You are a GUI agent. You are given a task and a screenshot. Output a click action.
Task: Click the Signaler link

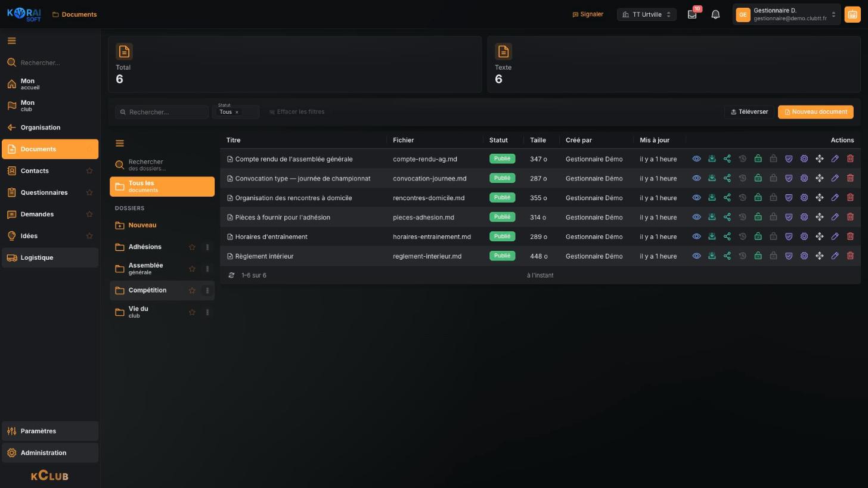(x=588, y=14)
